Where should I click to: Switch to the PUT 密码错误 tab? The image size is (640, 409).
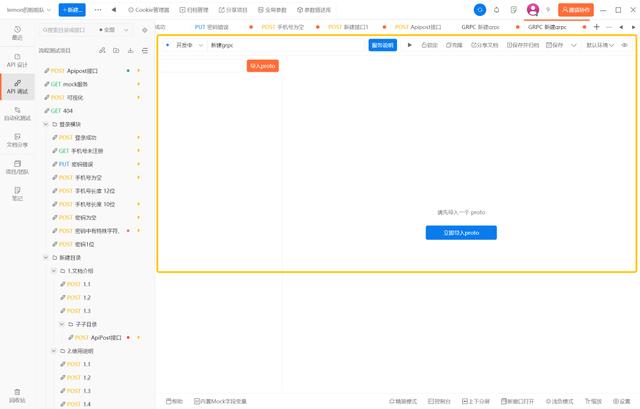212,27
